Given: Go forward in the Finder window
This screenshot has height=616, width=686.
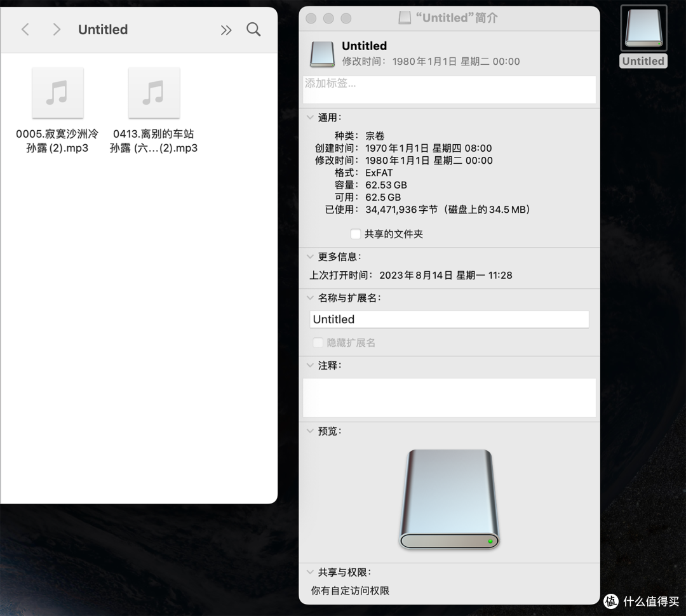Looking at the screenshot, I should [57, 30].
